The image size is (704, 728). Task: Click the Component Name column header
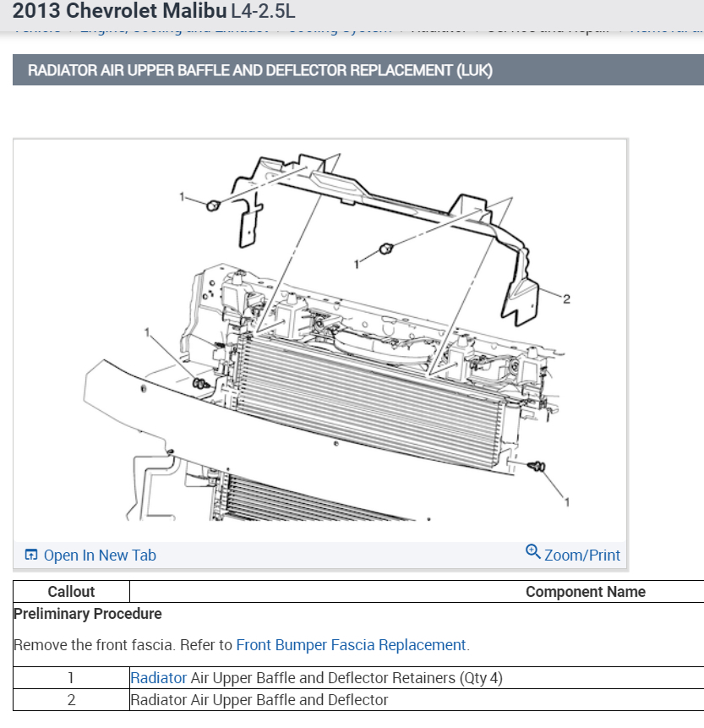tap(585, 591)
